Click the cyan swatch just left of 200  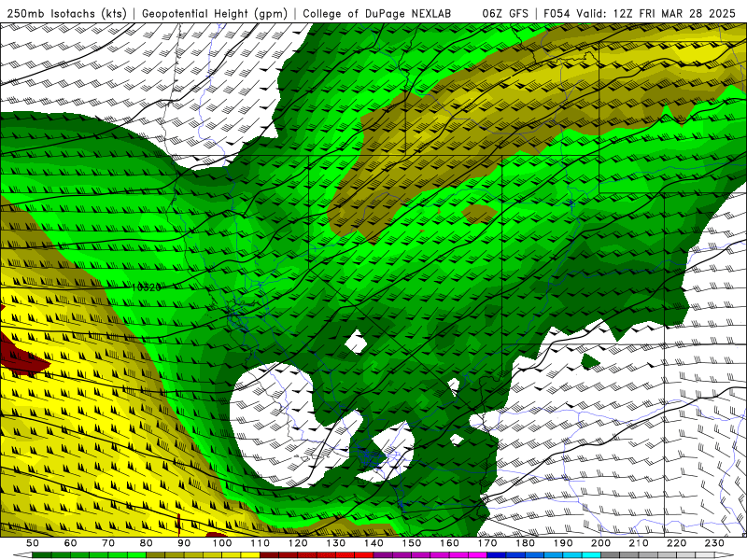click(x=591, y=555)
